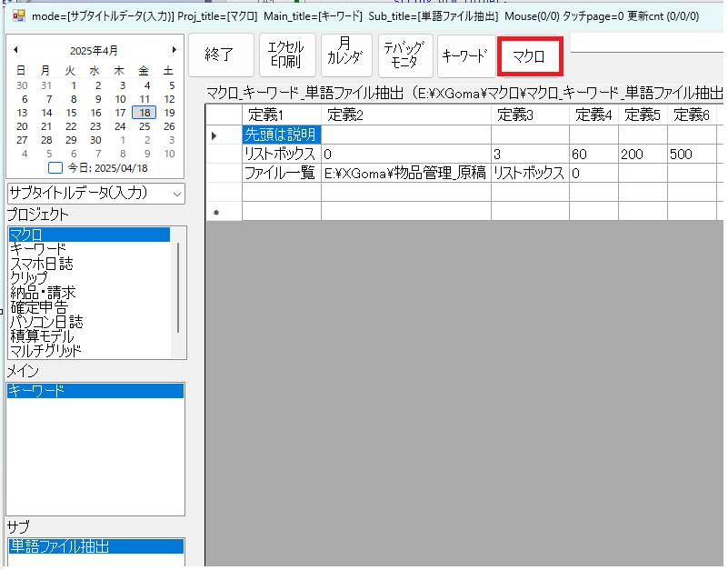Click the 2025年4月 calendar header
This screenshot has width=728, height=570.
[x=95, y=51]
